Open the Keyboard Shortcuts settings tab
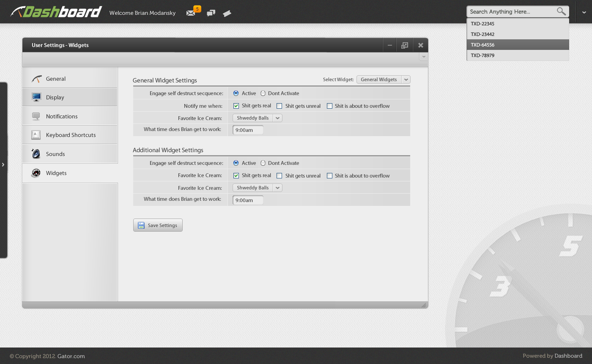Viewport: 592px width, 364px height. point(70,135)
